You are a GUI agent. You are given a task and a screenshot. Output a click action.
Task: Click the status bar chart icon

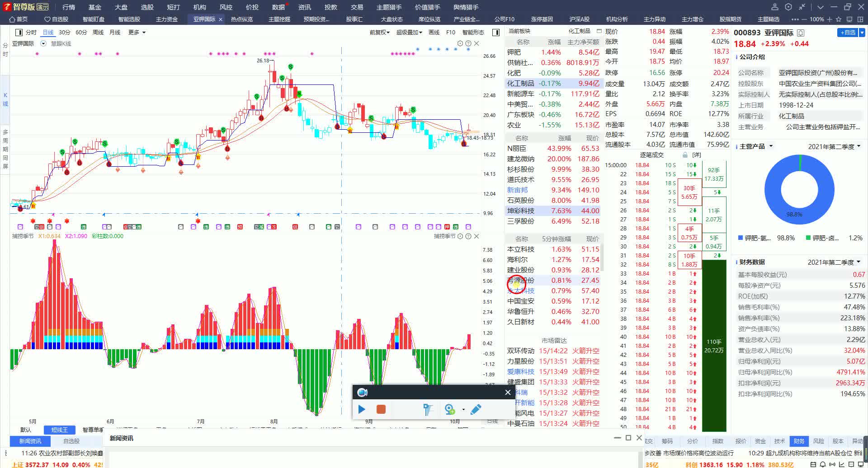click(x=842, y=464)
